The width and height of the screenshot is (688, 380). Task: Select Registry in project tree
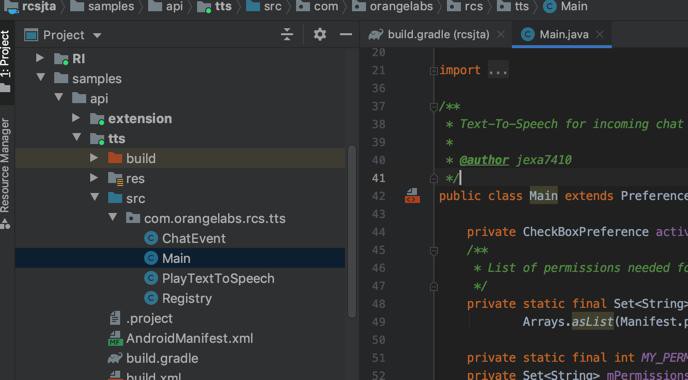pyautogui.click(x=187, y=298)
